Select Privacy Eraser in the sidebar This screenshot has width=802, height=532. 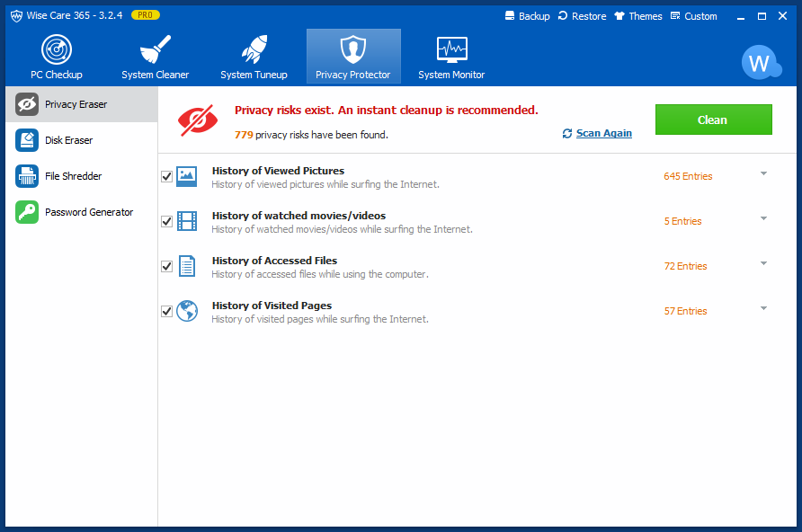(x=82, y=104)
